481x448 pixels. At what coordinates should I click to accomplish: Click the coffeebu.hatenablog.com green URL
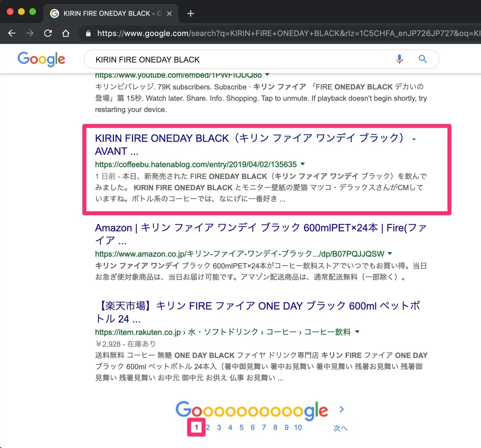[196, 164]
